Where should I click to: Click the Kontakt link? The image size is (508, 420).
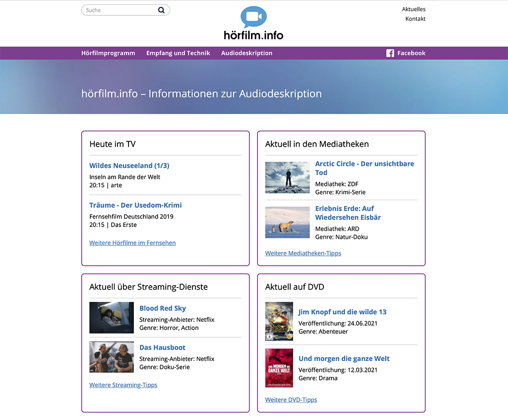click(415, 19)
